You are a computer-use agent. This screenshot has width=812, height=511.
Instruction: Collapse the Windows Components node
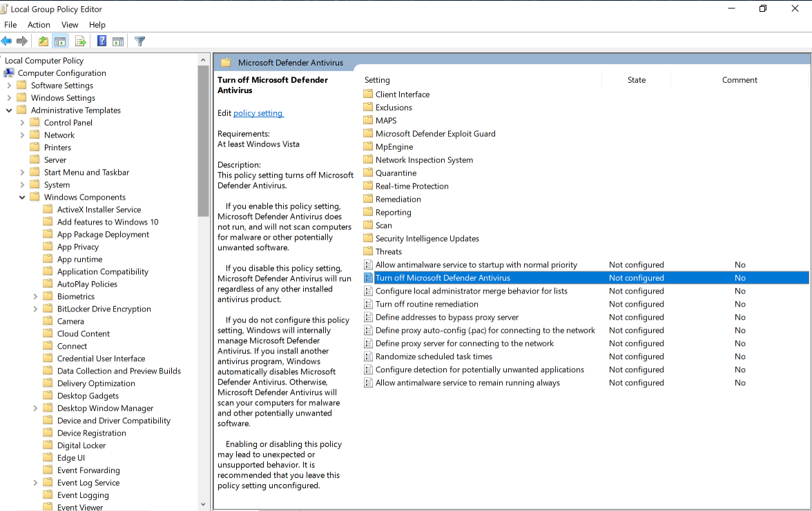[22, 197]
